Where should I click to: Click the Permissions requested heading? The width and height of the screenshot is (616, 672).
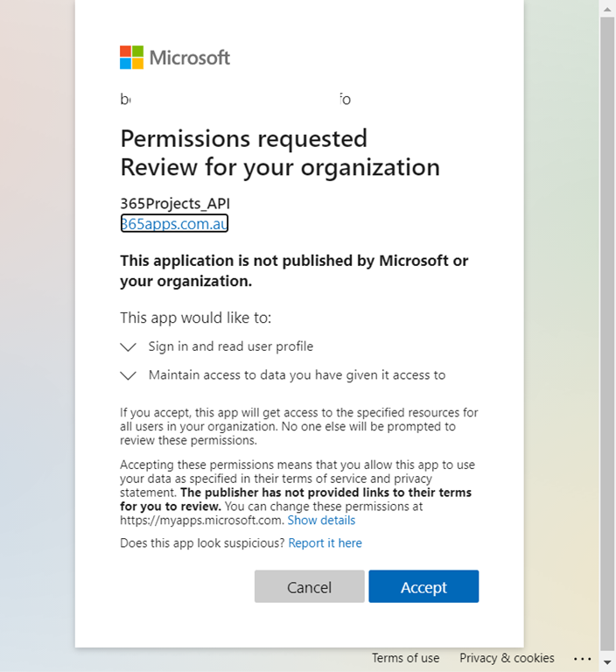click(x=243, y=138)
